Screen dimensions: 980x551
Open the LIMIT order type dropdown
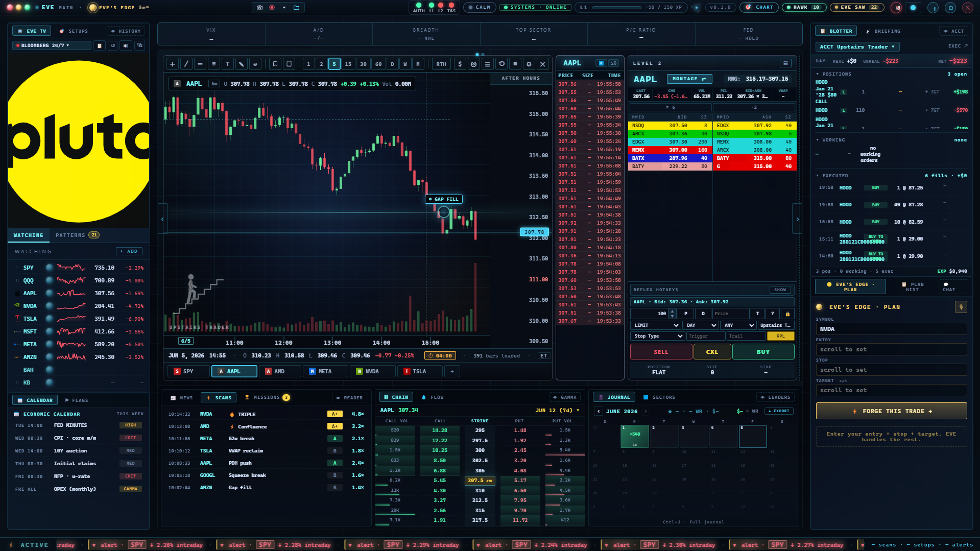[x=656, y=325]
